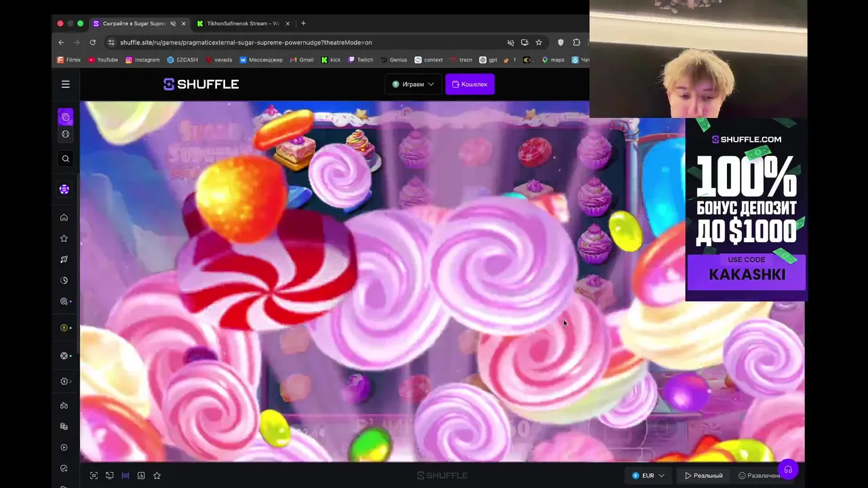Open the trscn bookmark
The height and width of the screenshot is (488, 868).
pyautogui.click(x=461, y=60)
